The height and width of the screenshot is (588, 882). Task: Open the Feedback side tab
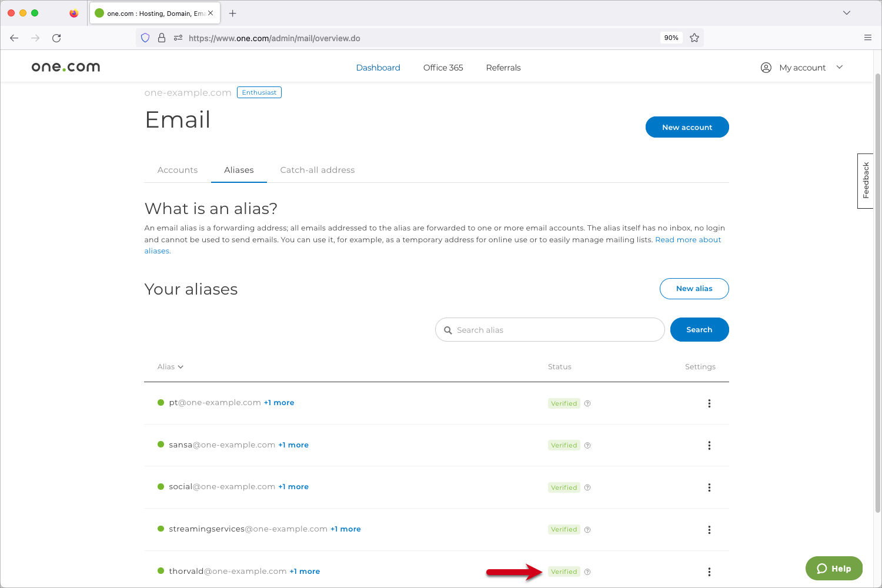[x=866, y=181]
